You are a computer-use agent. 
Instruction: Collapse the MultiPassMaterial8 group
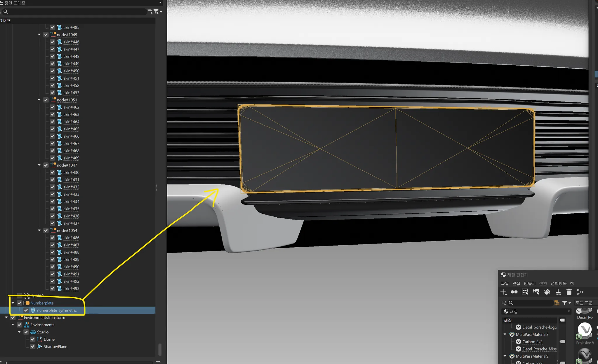[x=505, y=335]
